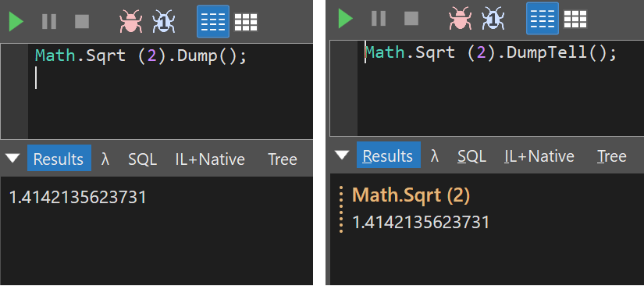The image size is (644, 286).
Task: Click the Math.Sqrt (2).DumpTell(); code line
Action: (491, 52)
